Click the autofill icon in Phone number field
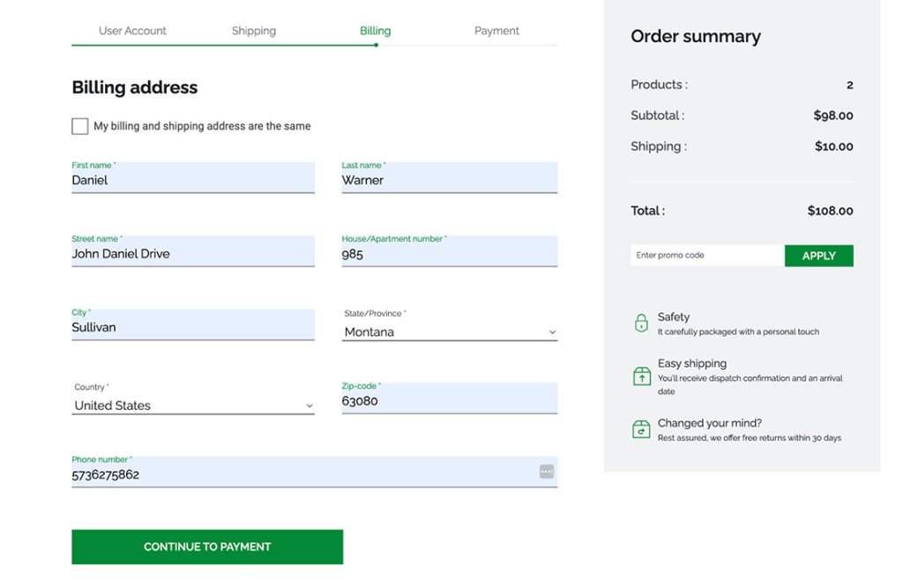Viewport: 903px width, 588px height. click(546, 472)
